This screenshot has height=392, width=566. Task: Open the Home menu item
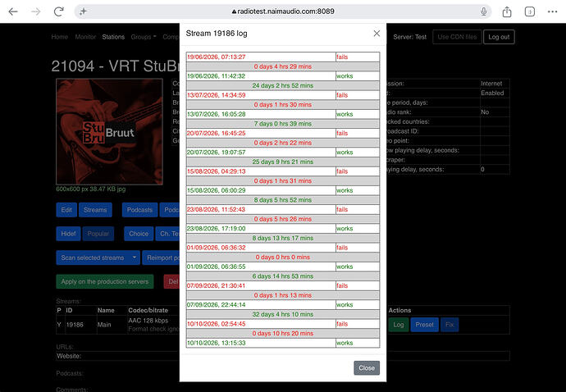pos(60,37)
